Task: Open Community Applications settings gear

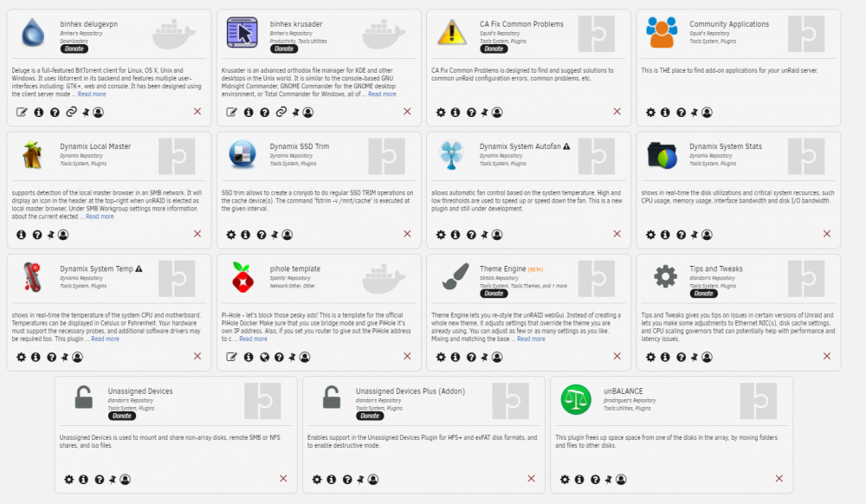Action: click(x=650, y=112)
